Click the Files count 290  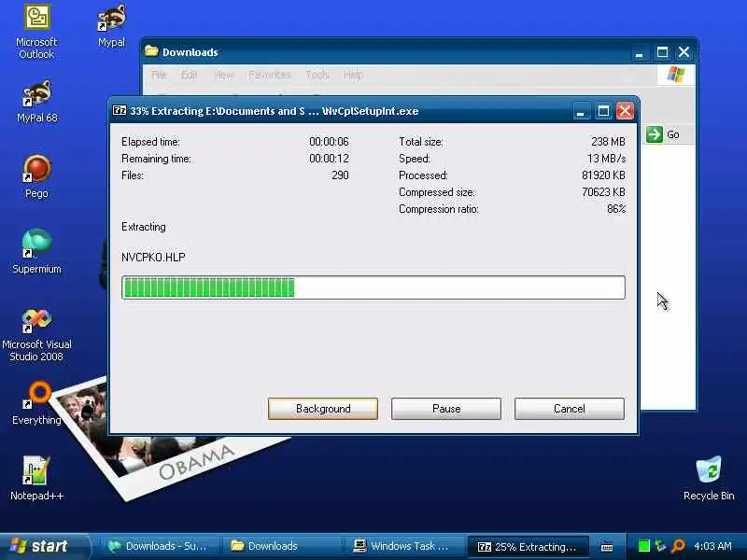tap(340, 175)
